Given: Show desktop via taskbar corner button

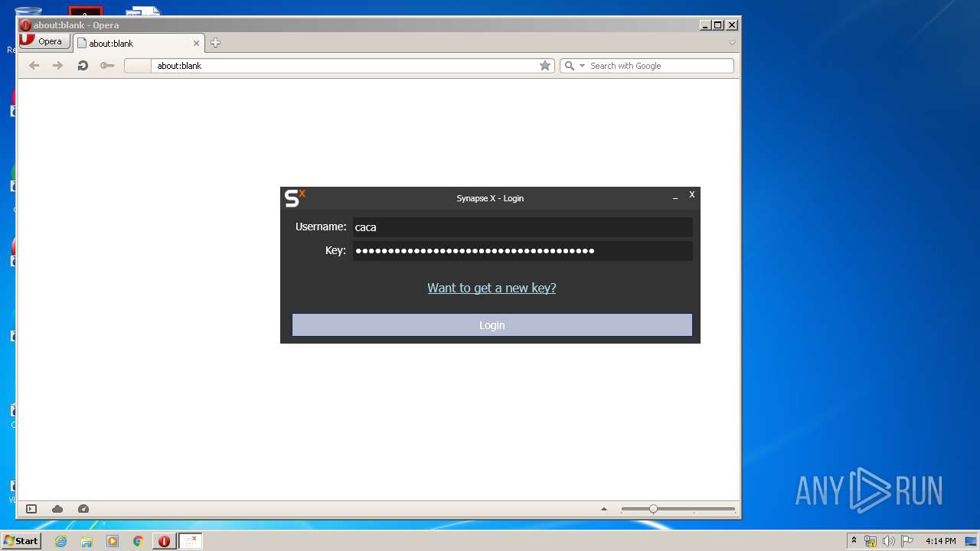Looking at the screenshot, I should 972,541.
